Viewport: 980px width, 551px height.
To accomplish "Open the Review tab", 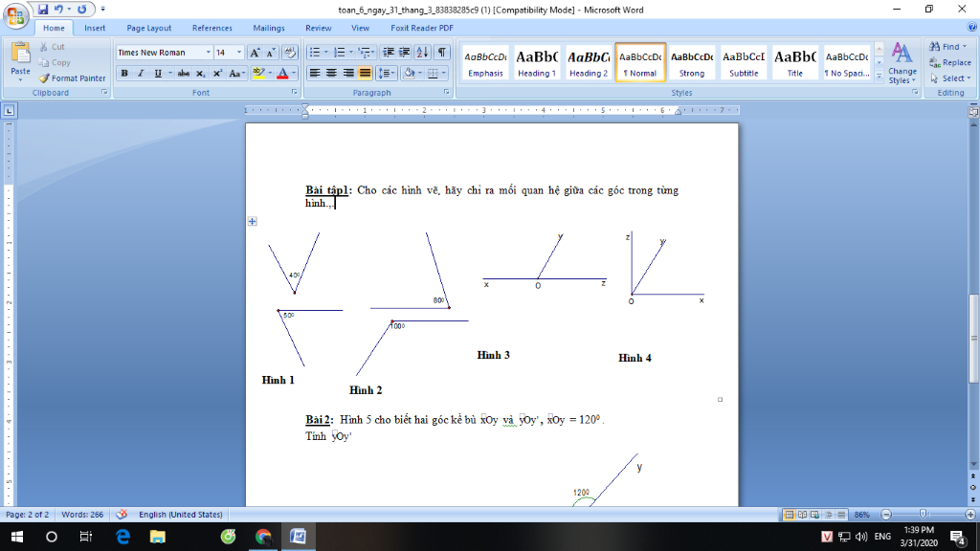I will tap(318, 28).
